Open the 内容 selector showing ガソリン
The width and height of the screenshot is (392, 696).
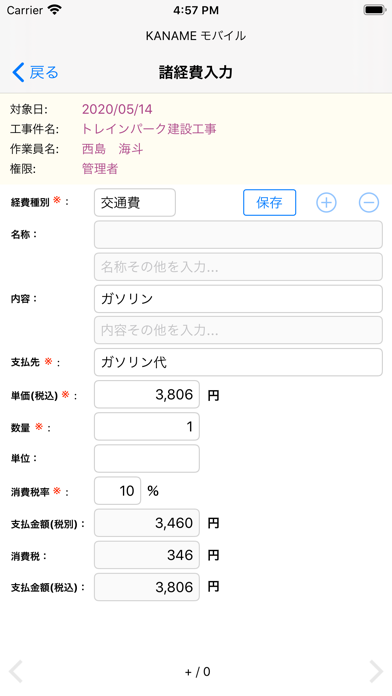tap(238, 299)
